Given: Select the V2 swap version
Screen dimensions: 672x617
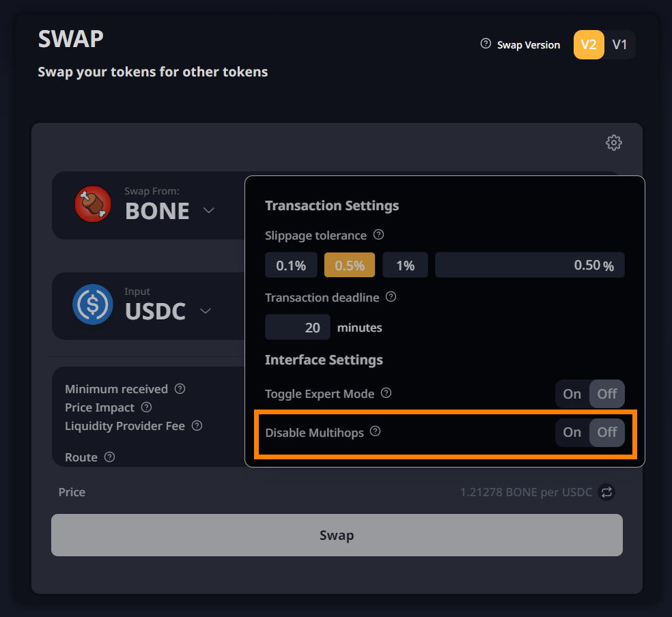Looking at the screenshot, I should coord(589,45).
